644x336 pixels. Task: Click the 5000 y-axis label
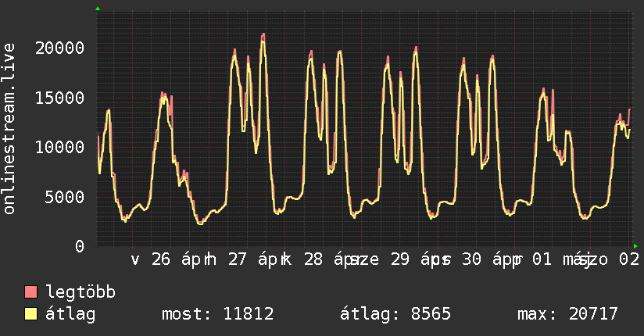point(65,197)
